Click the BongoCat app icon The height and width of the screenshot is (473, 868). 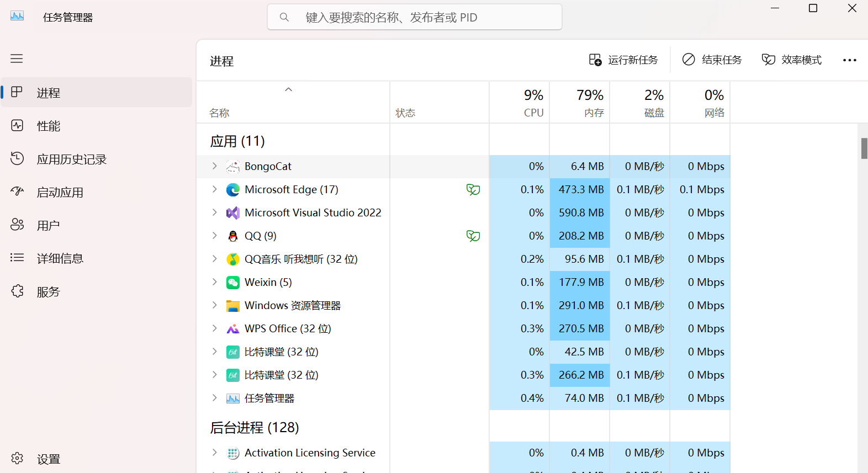tap(233, 167)
